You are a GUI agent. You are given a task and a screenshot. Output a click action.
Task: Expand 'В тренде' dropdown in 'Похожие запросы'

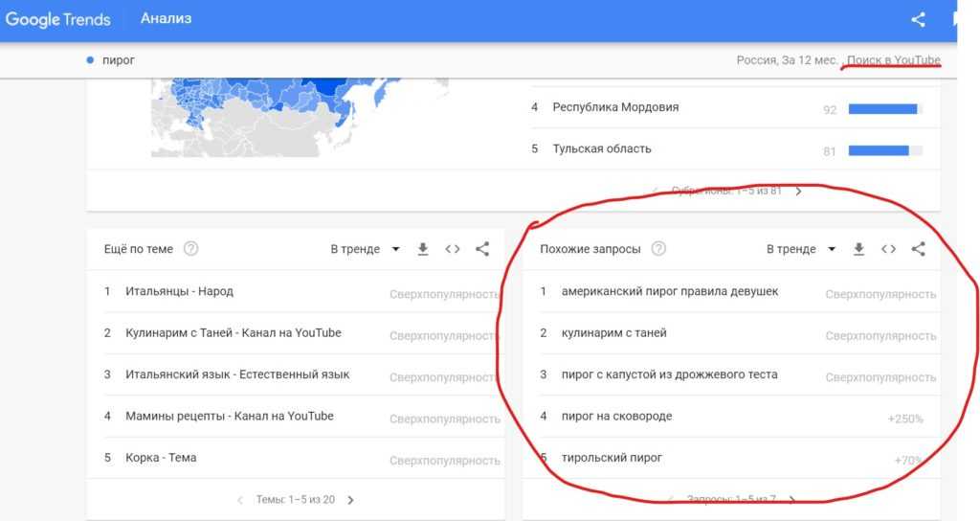(801, 249)
